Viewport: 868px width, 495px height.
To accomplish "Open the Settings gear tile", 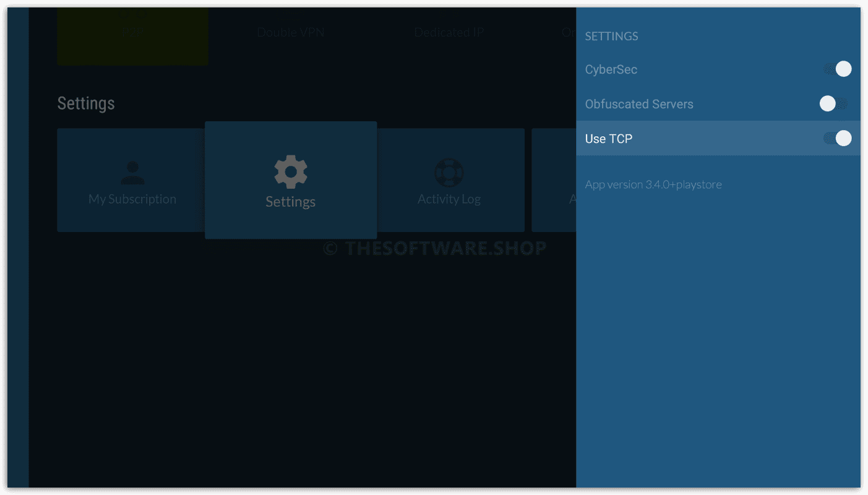I will [291, 180].
